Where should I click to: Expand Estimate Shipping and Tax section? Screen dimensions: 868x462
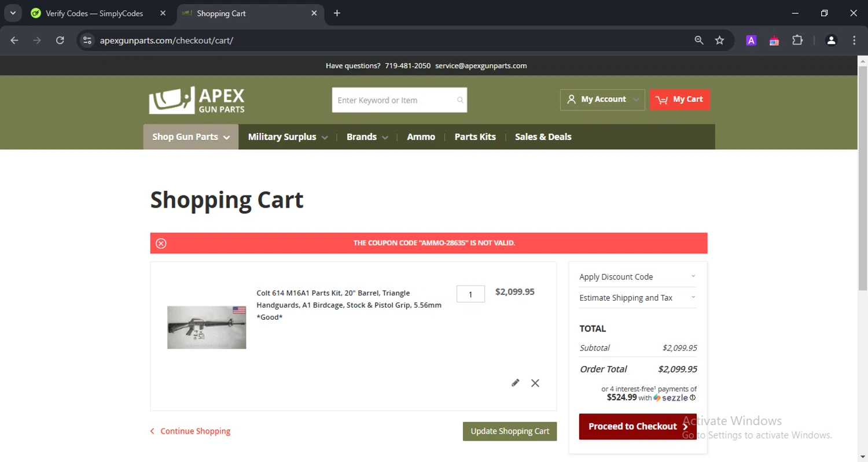pos(638,298)
